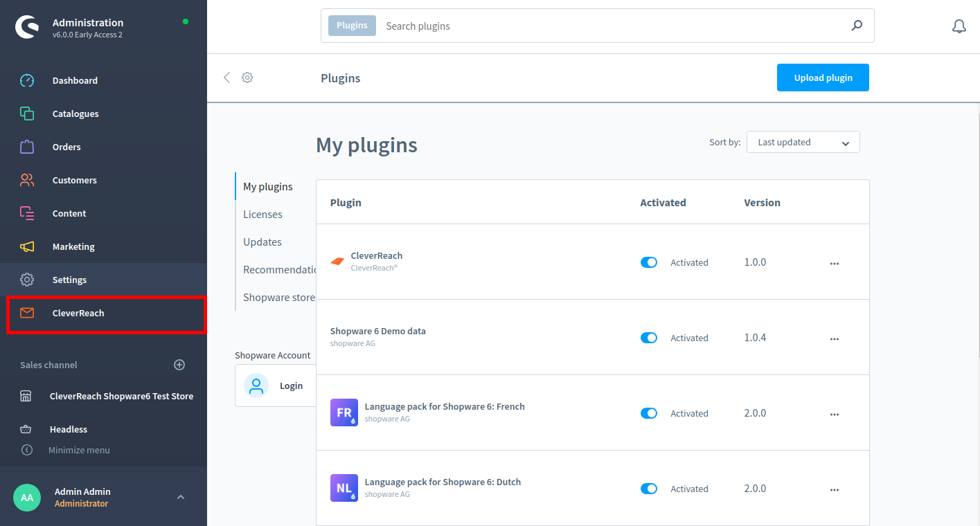980x526 pixels.
Task: Go back using the left arrow icon
Action: pos(226,78)
